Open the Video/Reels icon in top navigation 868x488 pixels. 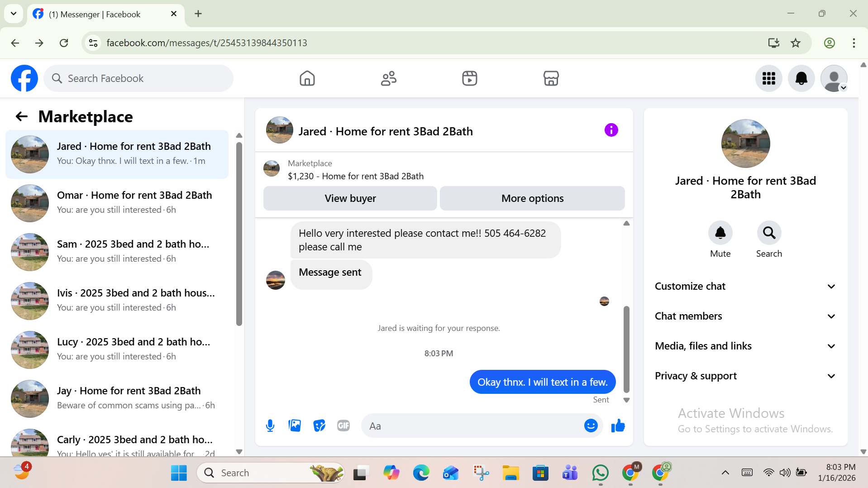point(470,78)
